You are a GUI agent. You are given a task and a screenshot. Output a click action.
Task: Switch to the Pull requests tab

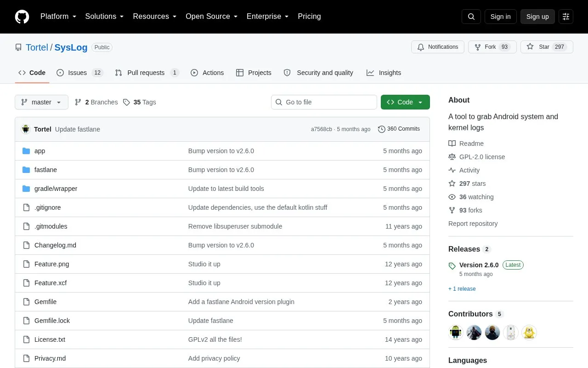(x=147, y=73)
